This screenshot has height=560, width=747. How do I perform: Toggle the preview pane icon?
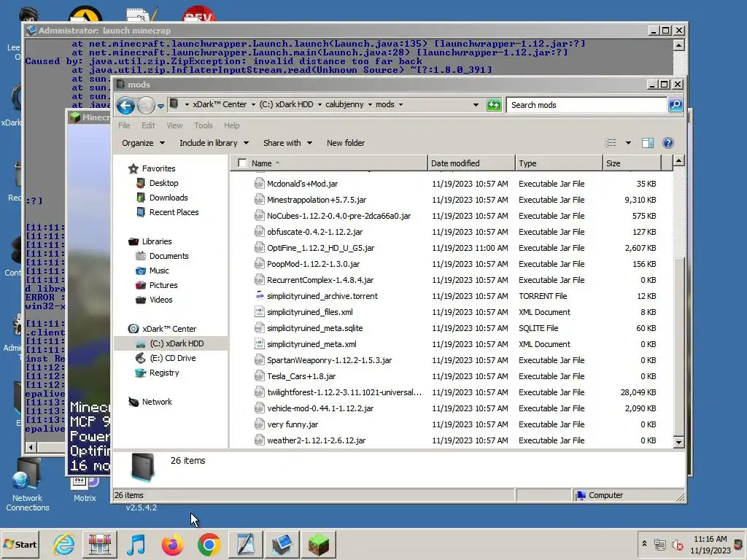click(648, 143)
